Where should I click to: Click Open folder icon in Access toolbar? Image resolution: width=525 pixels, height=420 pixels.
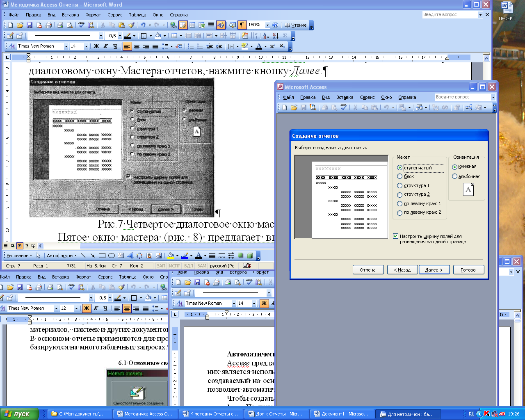[294, 107]
